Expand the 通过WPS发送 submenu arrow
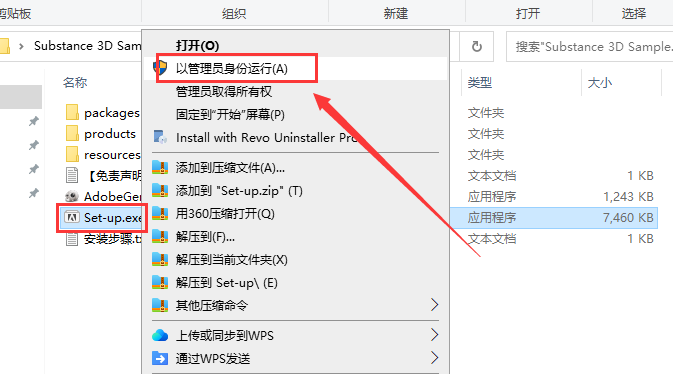673x374 pixels. coord(434,358)
